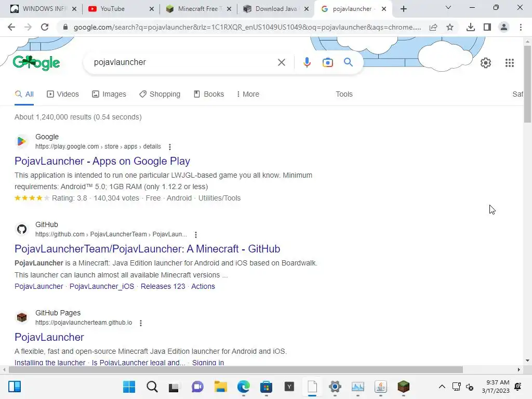Show tab search dropdown arrow

tap(448, 7)
